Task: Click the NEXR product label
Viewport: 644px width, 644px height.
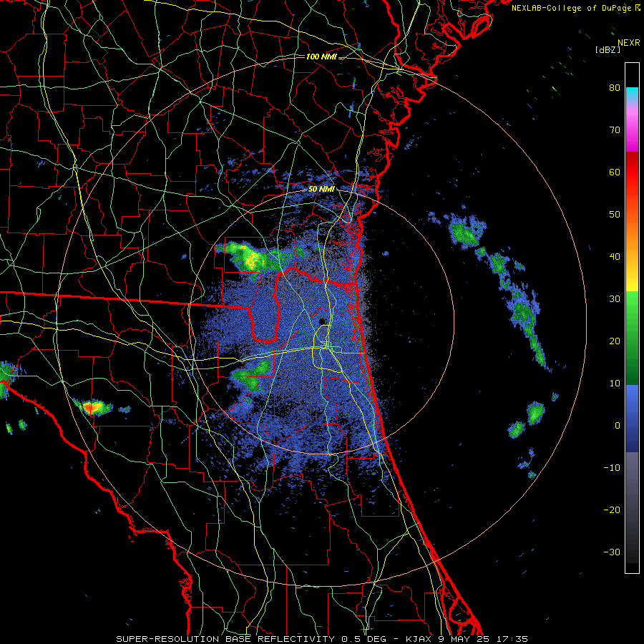Action: click(x=628, y=43)
